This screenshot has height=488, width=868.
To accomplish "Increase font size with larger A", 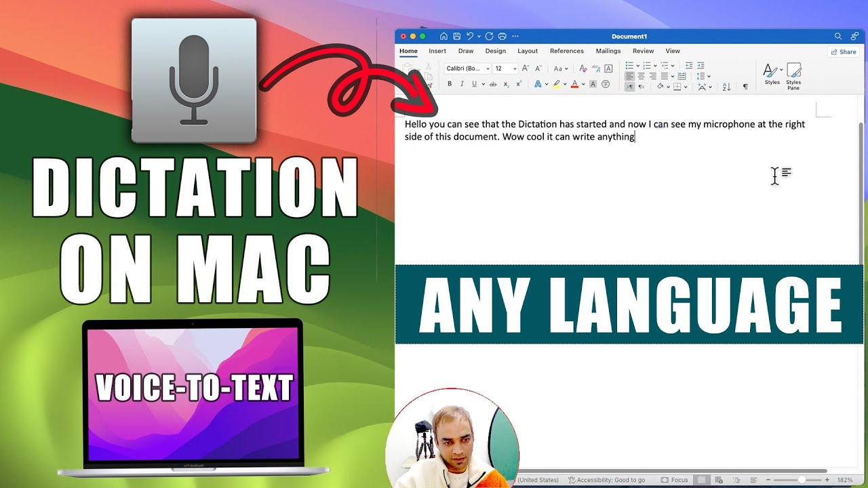I will [x=526, y=68].
